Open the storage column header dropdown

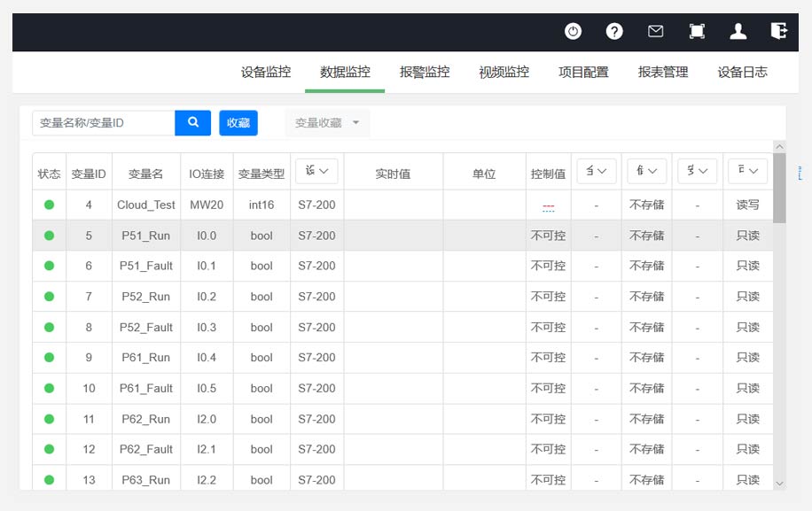tap(647, 171)
